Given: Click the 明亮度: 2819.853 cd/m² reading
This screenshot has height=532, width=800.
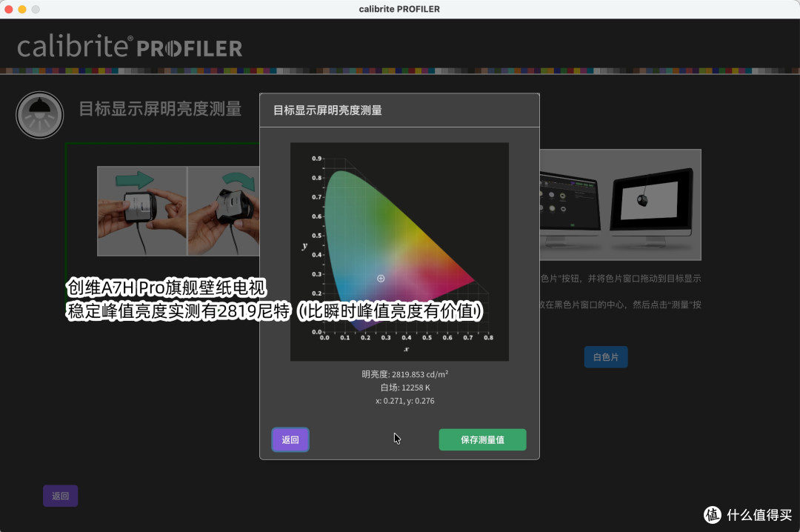Looking at the screenshot, I should pos(404,374).
